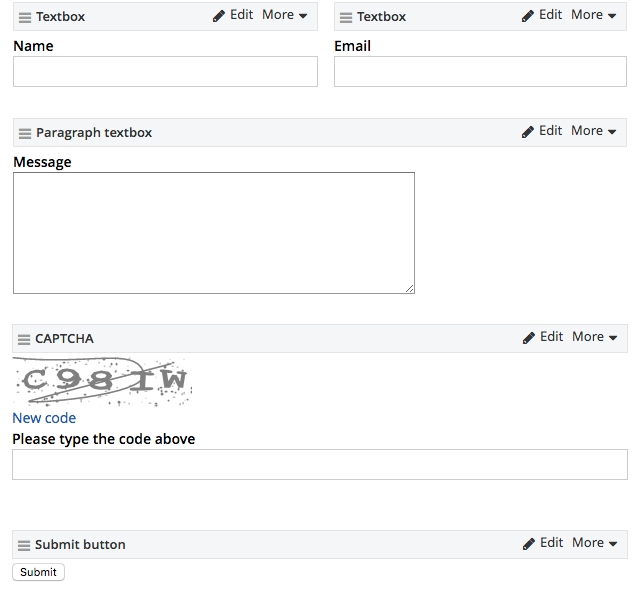This screenshot has width=639, height=596.
Task: Click drag handle icon of Email Textbox
Action: [346, 17]
